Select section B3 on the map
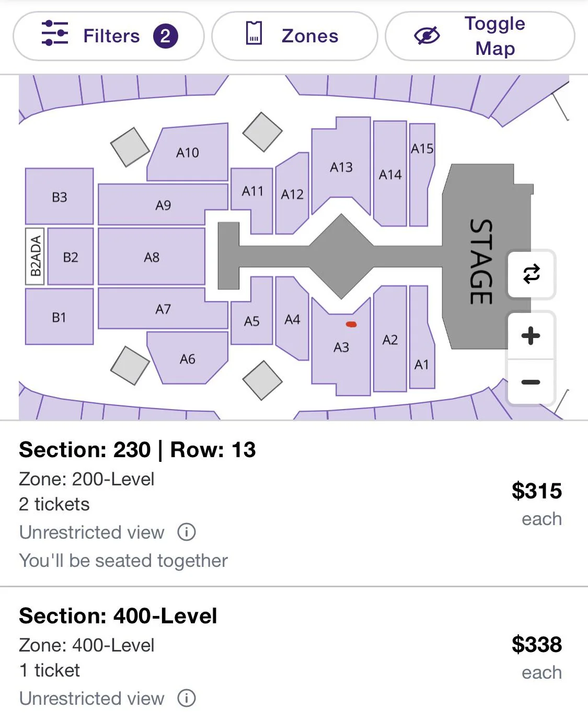This screenshot has width=588, height=721. coord(60,197)
